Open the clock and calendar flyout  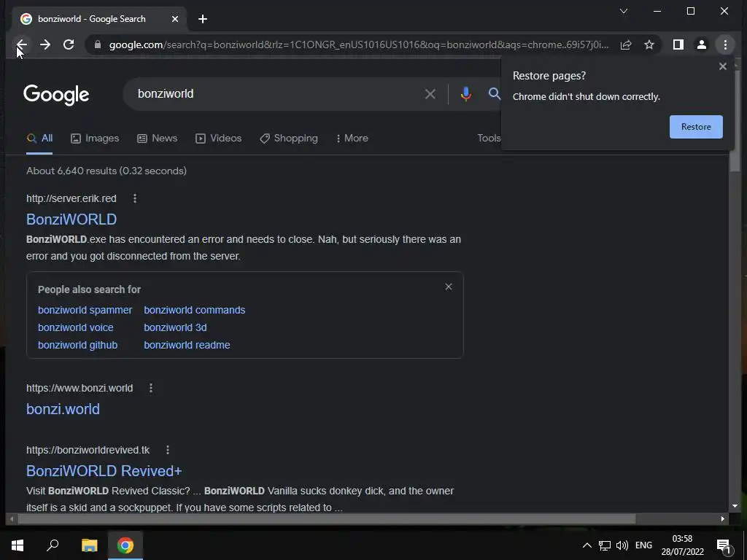pyautogui.click(x=682, y=545)
